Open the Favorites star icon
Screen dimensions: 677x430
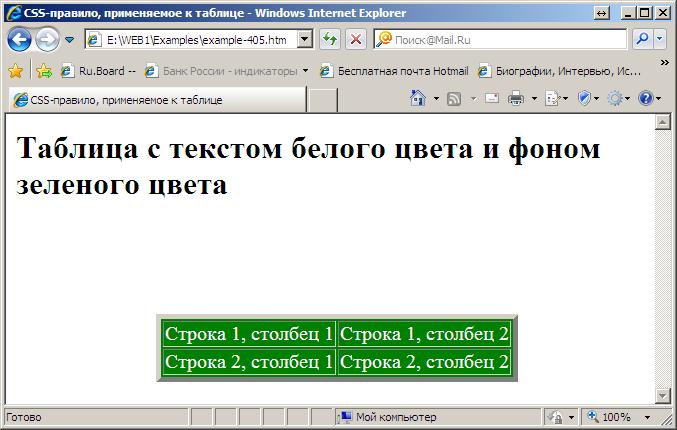pos(16,71)
